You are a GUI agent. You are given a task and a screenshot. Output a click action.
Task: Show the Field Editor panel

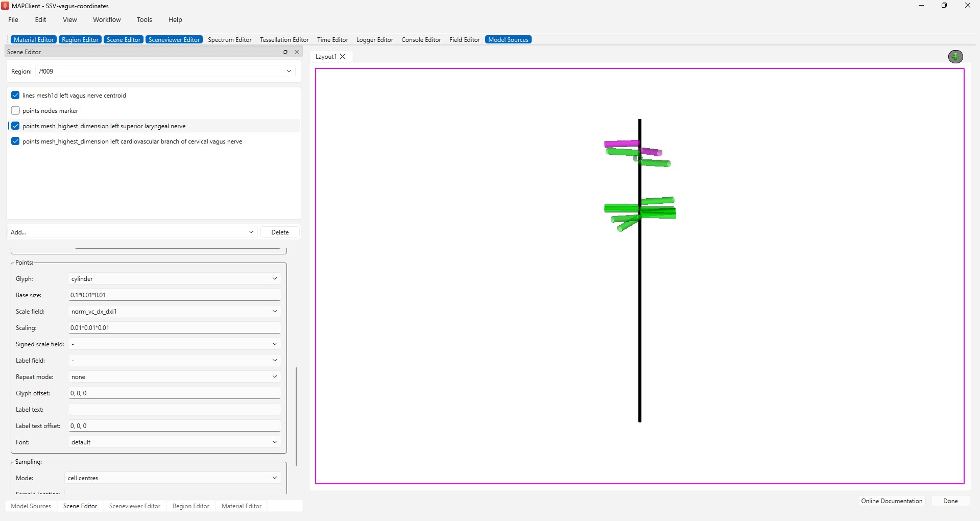click(x=465, y=40)
